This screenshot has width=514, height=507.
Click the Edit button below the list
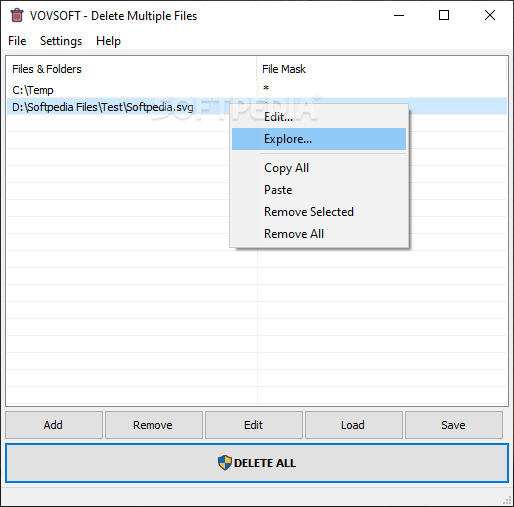coord(254,425)
